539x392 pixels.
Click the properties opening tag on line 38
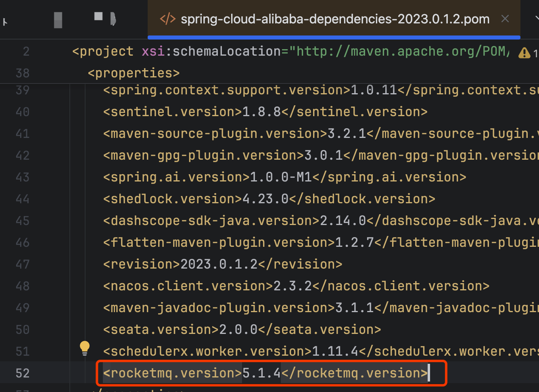point(133,73)
